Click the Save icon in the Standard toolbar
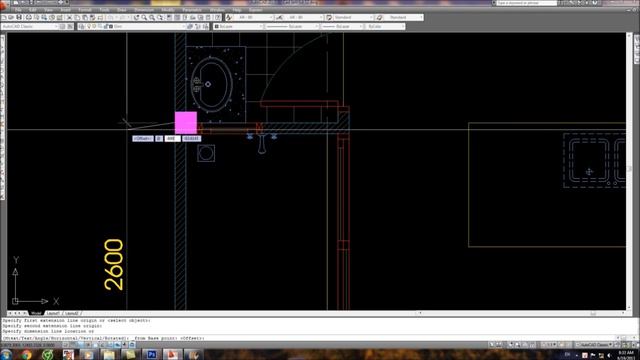 tap(18, 18)
